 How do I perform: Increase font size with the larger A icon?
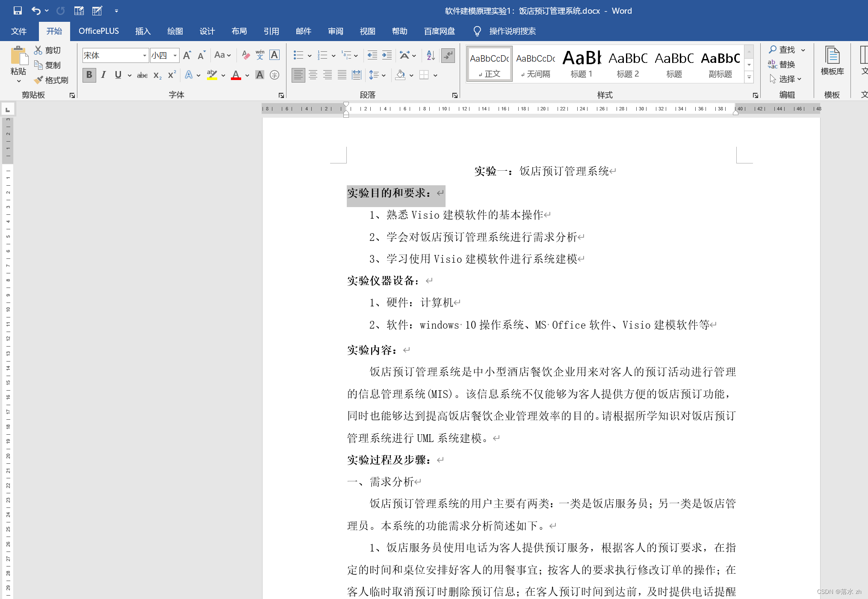187,55
